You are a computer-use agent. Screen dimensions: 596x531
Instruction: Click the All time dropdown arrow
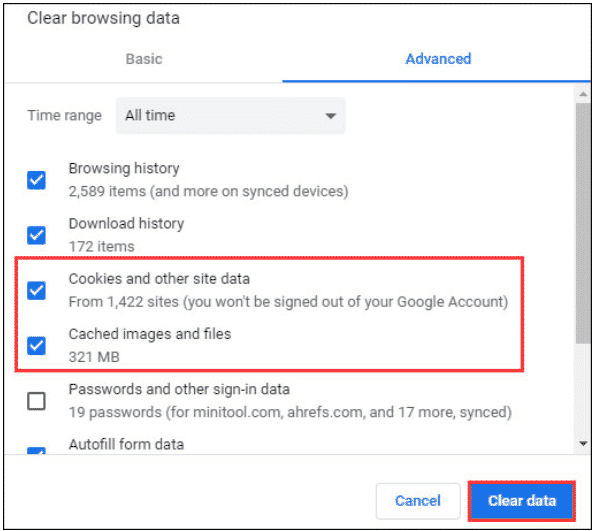tap(331, 116)
